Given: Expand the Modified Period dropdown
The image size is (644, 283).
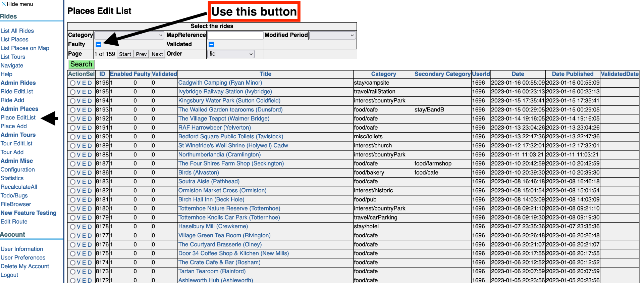Looking at the screenshot, I should tap(332, 35).
